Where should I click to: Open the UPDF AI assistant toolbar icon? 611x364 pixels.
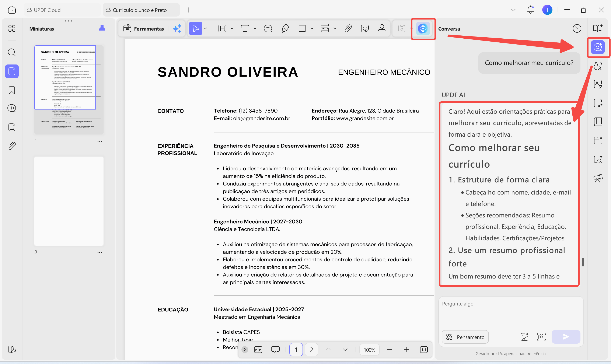coord(423,29)
